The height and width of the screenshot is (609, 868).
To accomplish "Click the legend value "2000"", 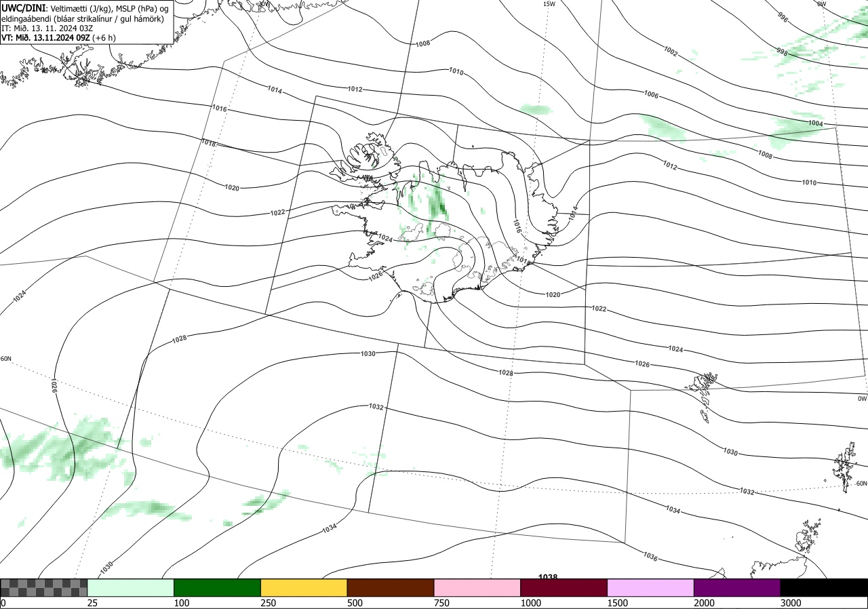I will click(705, 603).
